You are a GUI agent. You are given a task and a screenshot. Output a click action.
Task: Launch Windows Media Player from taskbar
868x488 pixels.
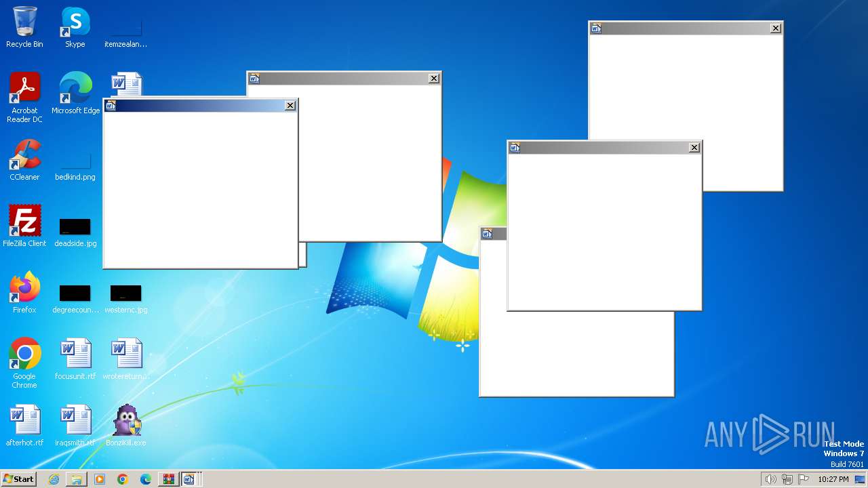[x=100, y=479]
